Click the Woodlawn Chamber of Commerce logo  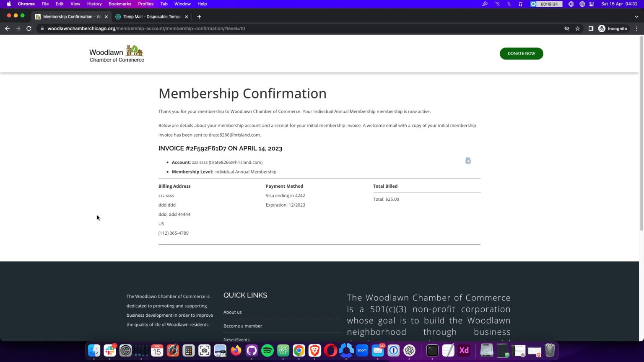tap(117, 54)
